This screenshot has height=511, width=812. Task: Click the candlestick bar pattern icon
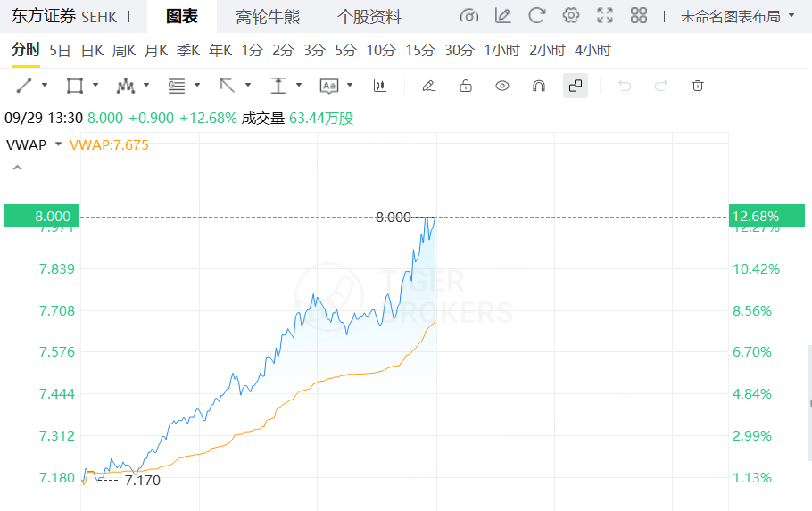coord(379,86)
